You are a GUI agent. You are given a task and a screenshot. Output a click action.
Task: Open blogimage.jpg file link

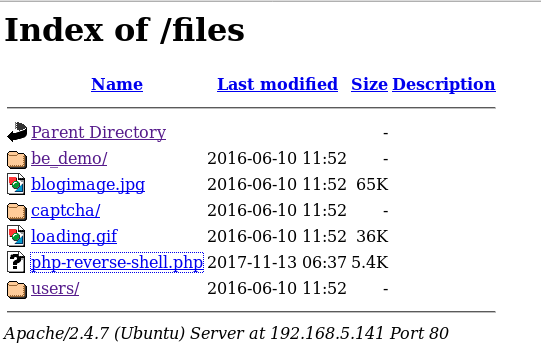coord(88,185)
